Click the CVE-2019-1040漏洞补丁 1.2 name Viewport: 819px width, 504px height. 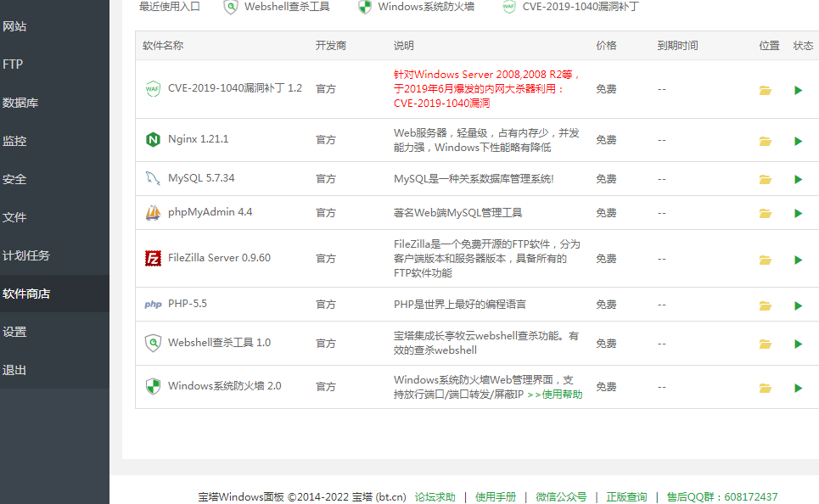[x=235, y=88]
